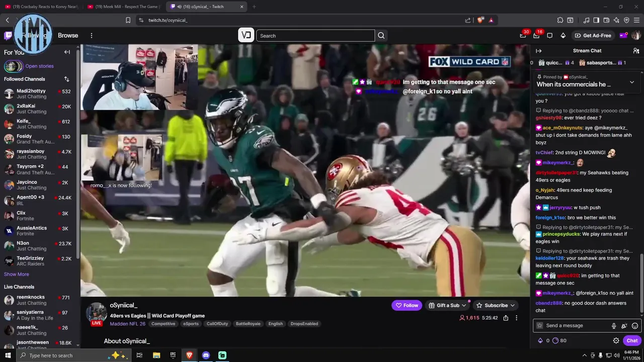The width and height of the screenshot is (644, 362).
Task: Open the chat community users list icon
Action: (x=636, y=51)
